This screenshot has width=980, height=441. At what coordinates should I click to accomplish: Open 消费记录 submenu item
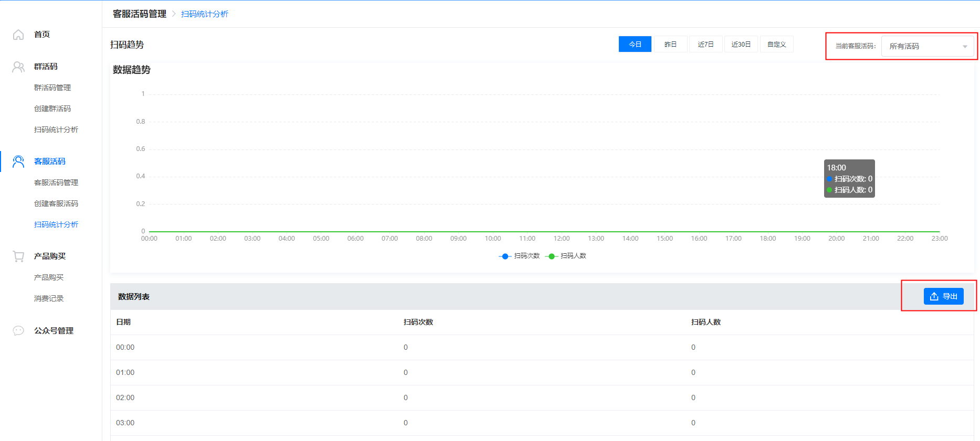(x=49, y=298)
